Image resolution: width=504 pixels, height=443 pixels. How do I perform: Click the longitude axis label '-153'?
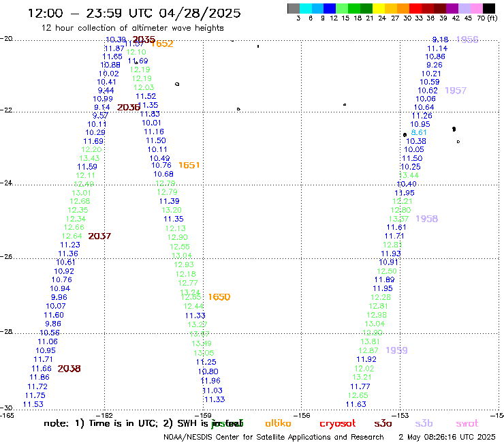[x=400, y=415]
